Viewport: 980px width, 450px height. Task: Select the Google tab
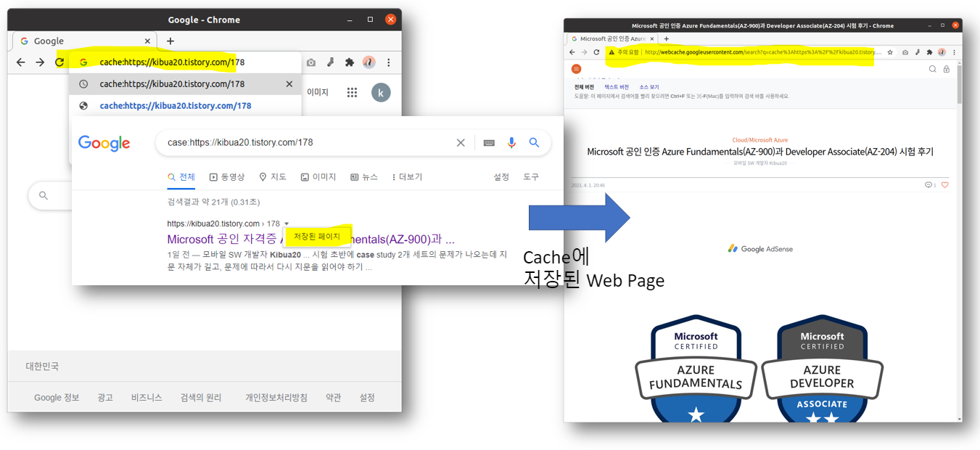tap(85, 41)
